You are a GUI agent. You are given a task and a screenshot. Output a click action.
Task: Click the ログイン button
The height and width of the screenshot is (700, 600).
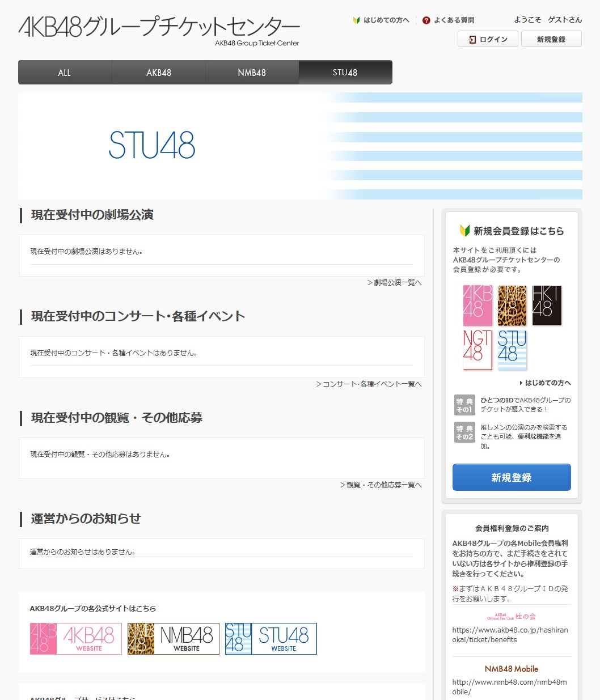pos(488,39)
